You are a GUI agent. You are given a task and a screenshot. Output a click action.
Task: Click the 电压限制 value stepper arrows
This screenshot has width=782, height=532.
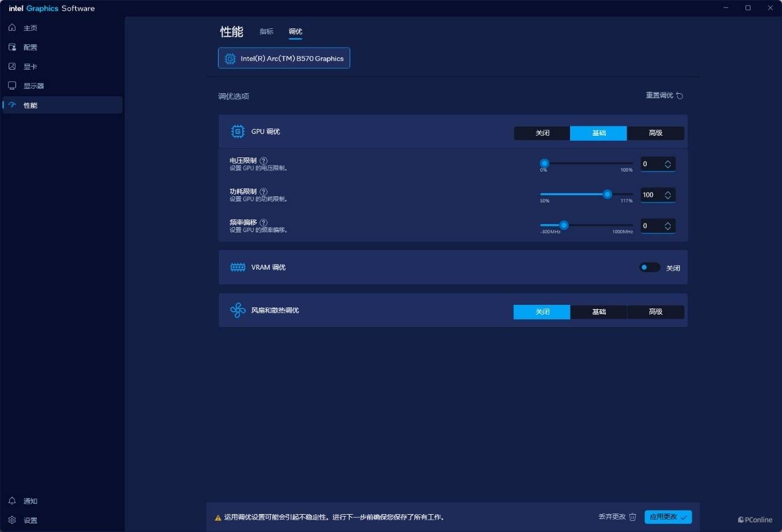[x=668, y=164]
